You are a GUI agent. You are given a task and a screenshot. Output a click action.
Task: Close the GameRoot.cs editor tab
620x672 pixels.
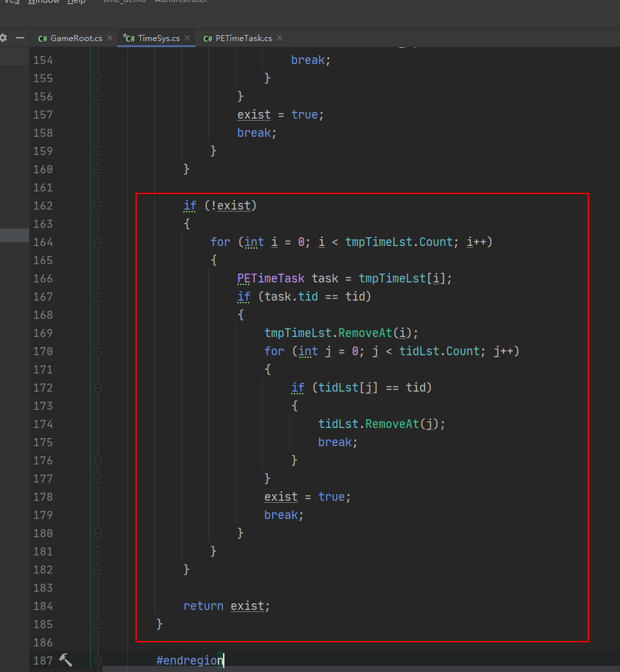pos(110,38)
